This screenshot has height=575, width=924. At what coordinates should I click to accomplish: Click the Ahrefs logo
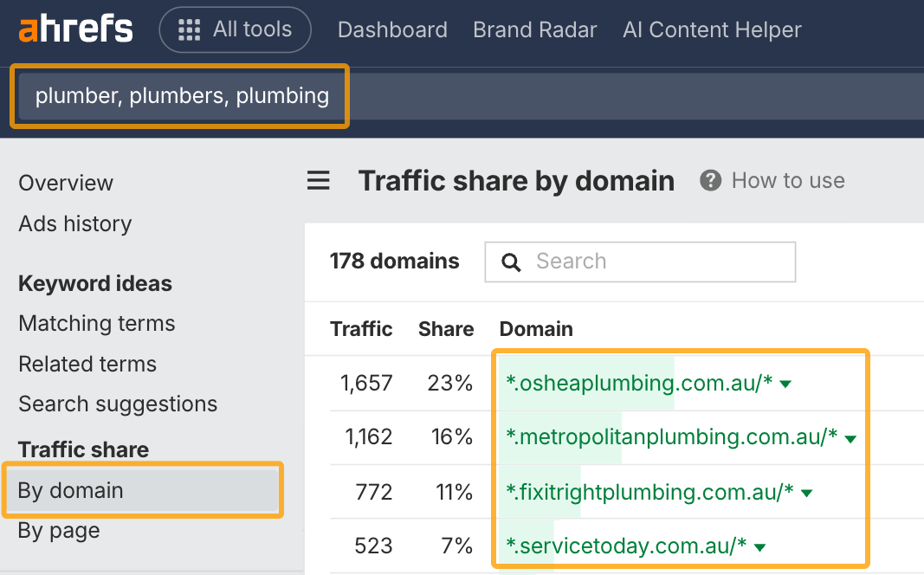pyautogui.click(x=76, y=29)
